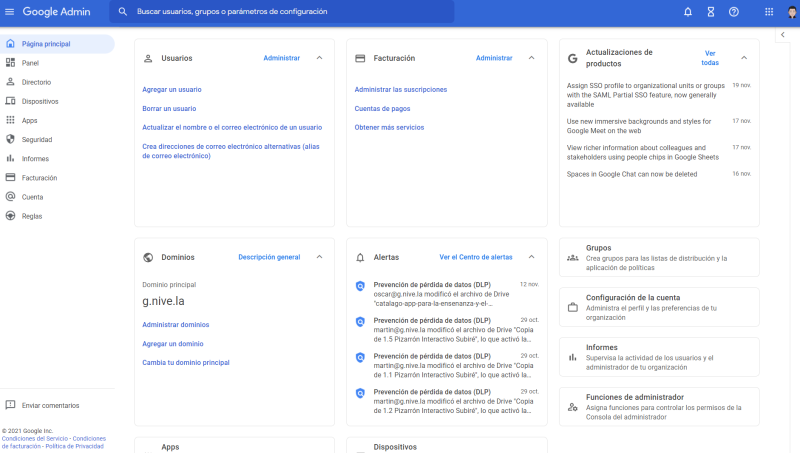Click the notifications bell icon

click(x=687, y=12)
